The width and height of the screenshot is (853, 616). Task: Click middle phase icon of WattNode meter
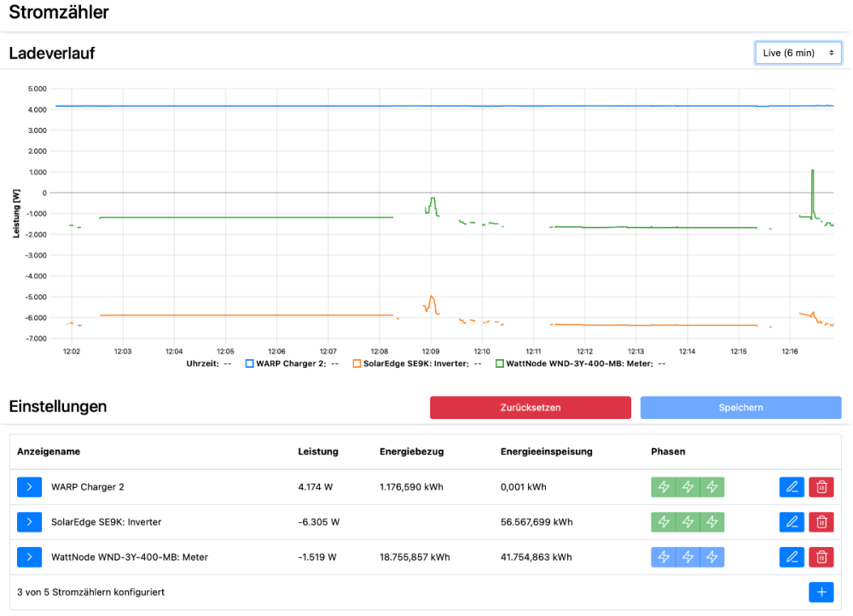pos(688,557)
